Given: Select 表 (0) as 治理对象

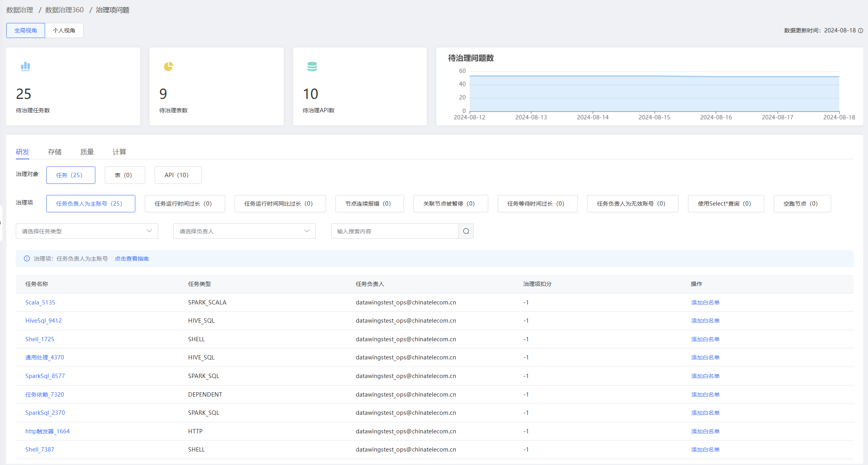Looking at the screenshot, I should tap(125, 175).
